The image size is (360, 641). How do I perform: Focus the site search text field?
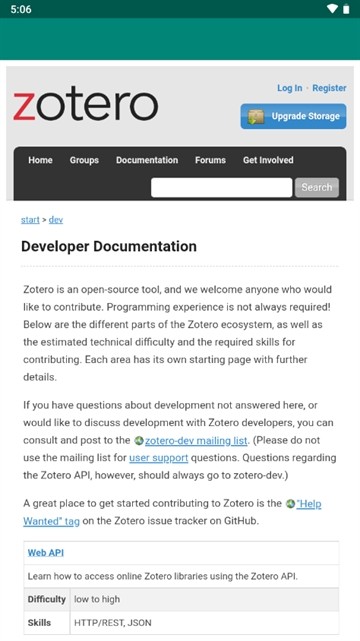pyautogui.click(x=221, y=188)
